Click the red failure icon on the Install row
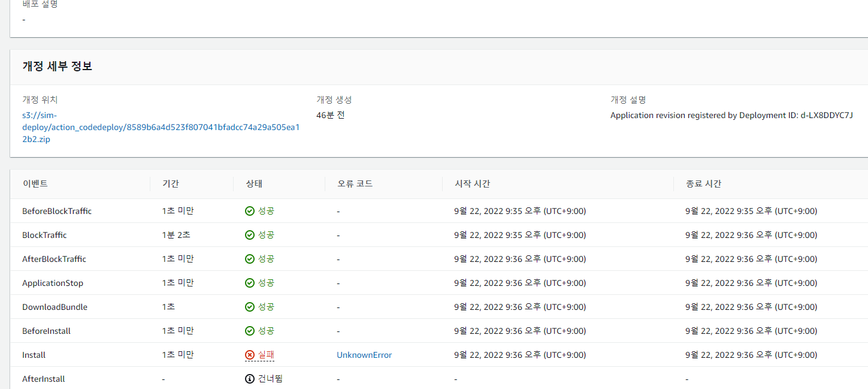The width and height of the screenshot is (868, 389). tap(249, 354)
